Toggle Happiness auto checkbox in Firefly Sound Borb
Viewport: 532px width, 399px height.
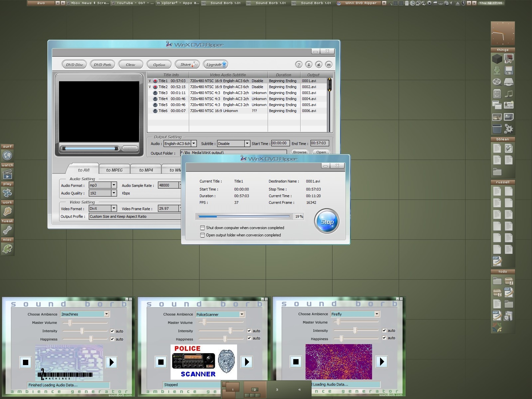point(384,338)
